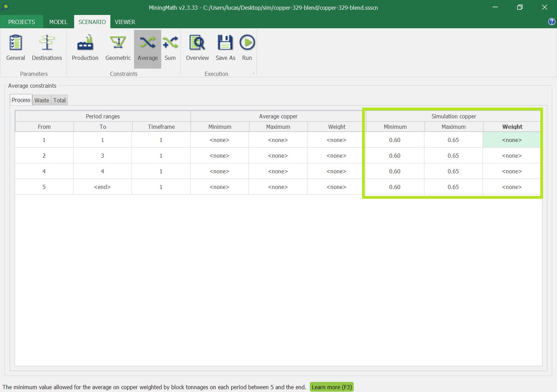The height and width of the screenshot is (392, 557).
Task: Open the MODEL tab
Action: (58, 22)
